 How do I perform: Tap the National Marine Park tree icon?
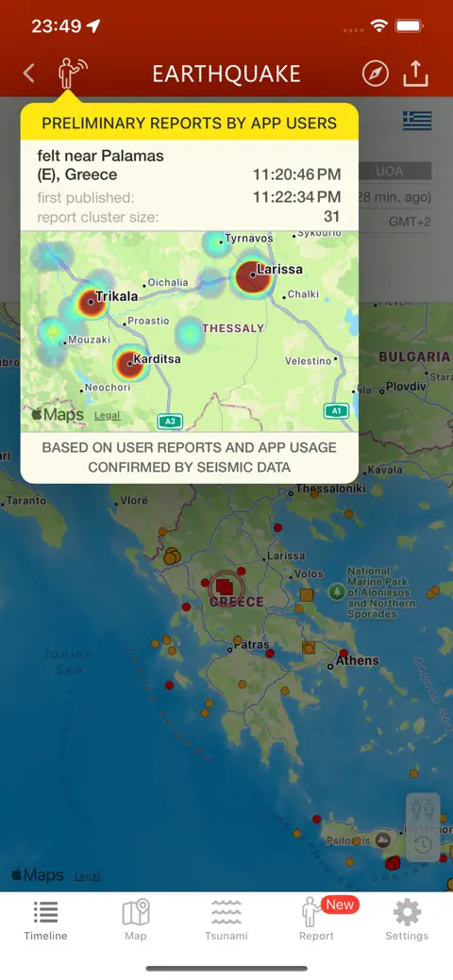337,590
